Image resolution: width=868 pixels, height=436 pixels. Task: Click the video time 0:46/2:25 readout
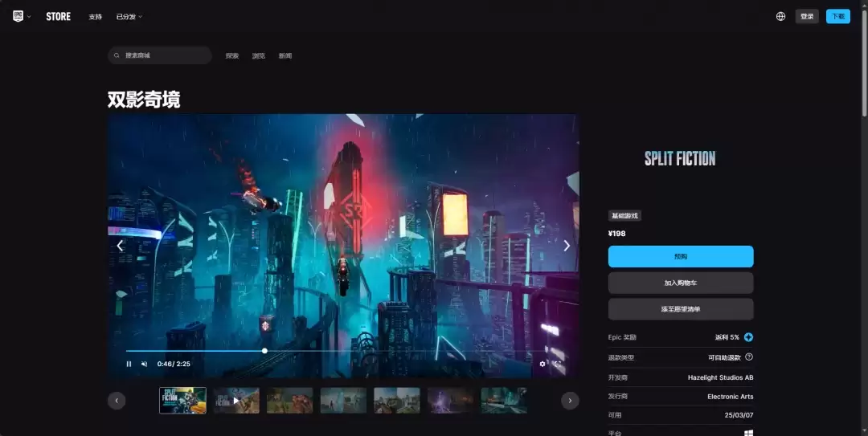tap(174, 364)
